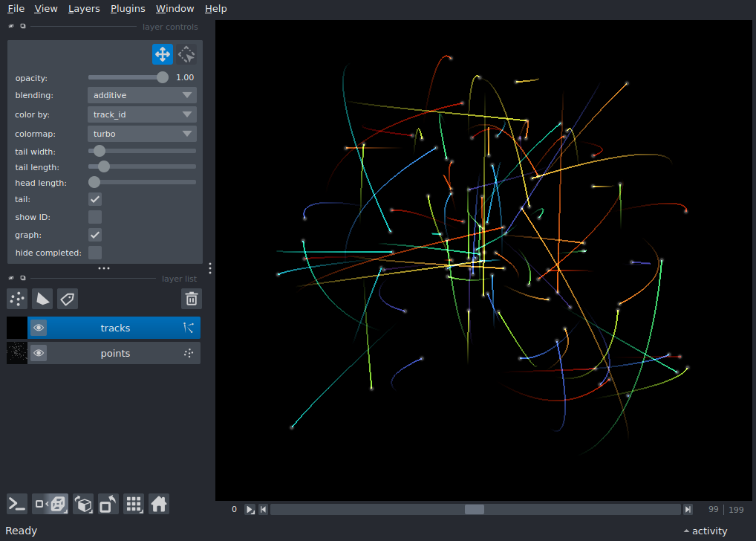The image size is (756, 541).
Task: Delete the selected layer
Action: coord(191,299)
